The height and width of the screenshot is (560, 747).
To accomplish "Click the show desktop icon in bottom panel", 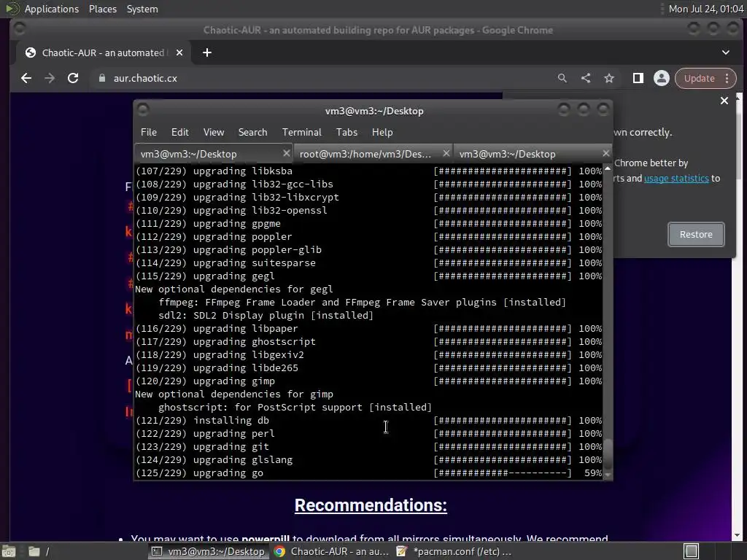I will [8, 551].
